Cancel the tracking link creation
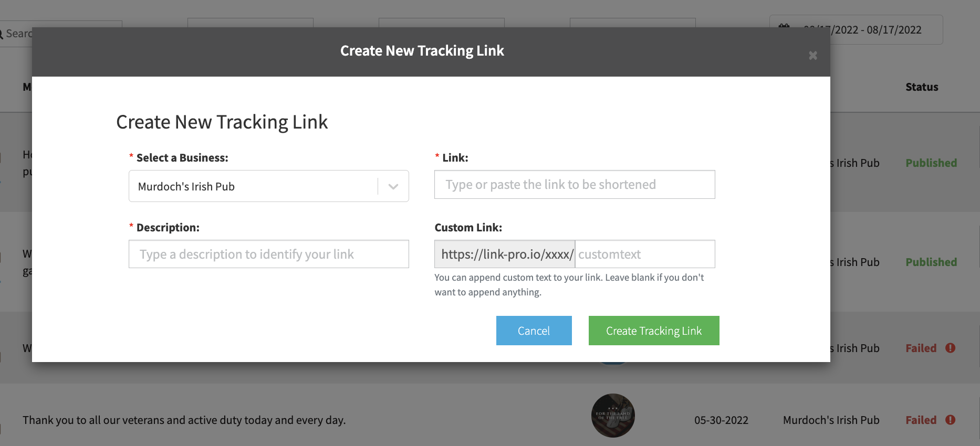980x446 pixels. (534, 331)
